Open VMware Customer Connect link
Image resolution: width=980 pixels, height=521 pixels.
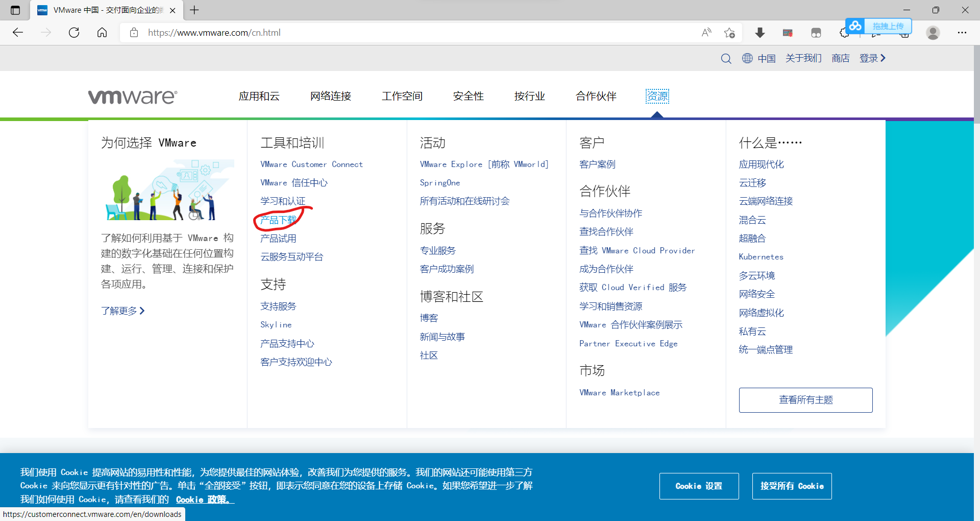click(311, 164)
